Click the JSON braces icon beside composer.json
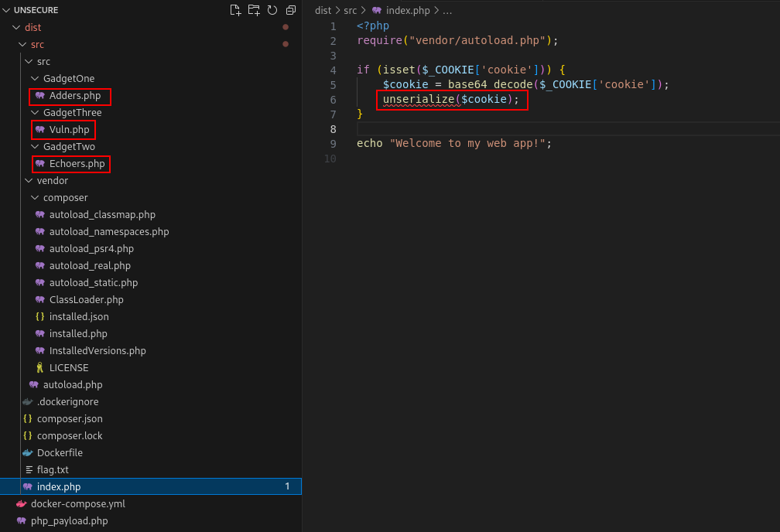 (x=28, y=418)
